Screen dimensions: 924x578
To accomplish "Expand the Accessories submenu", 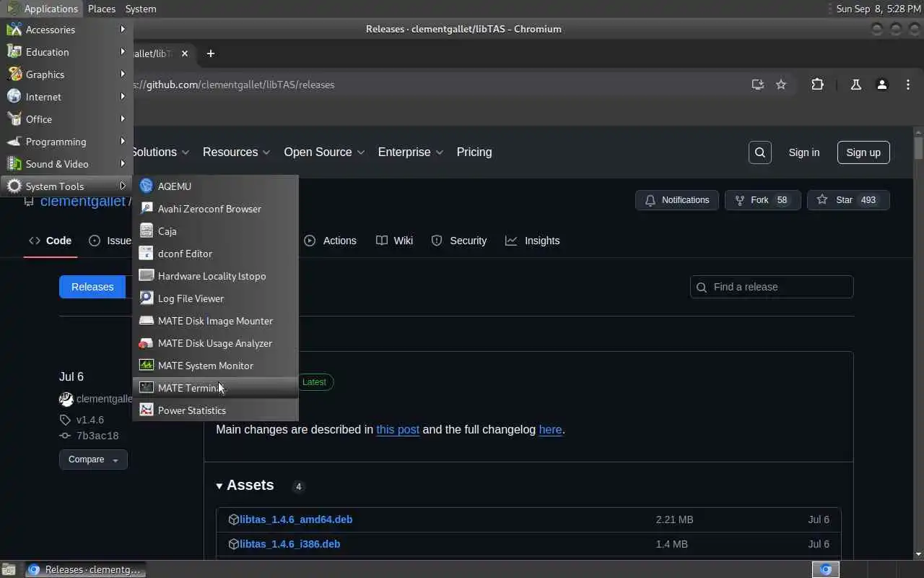I will (x=66, y=30).
